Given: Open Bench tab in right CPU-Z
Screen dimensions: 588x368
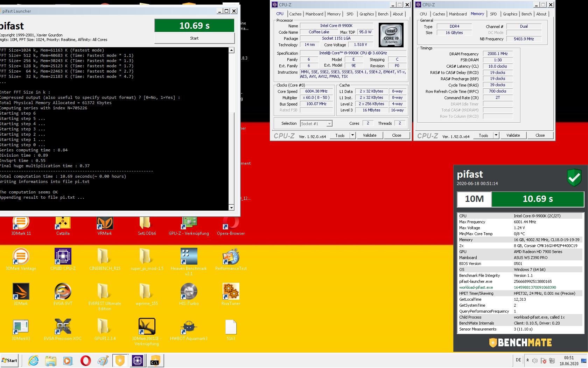Looking at the screenshot, I should [527, 14].
